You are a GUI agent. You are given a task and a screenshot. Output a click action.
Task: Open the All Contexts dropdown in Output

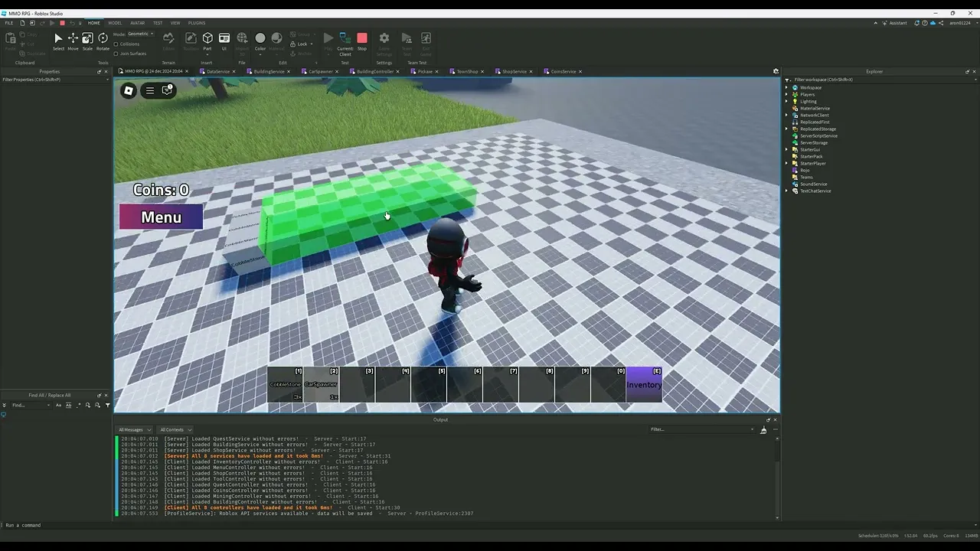175,429
